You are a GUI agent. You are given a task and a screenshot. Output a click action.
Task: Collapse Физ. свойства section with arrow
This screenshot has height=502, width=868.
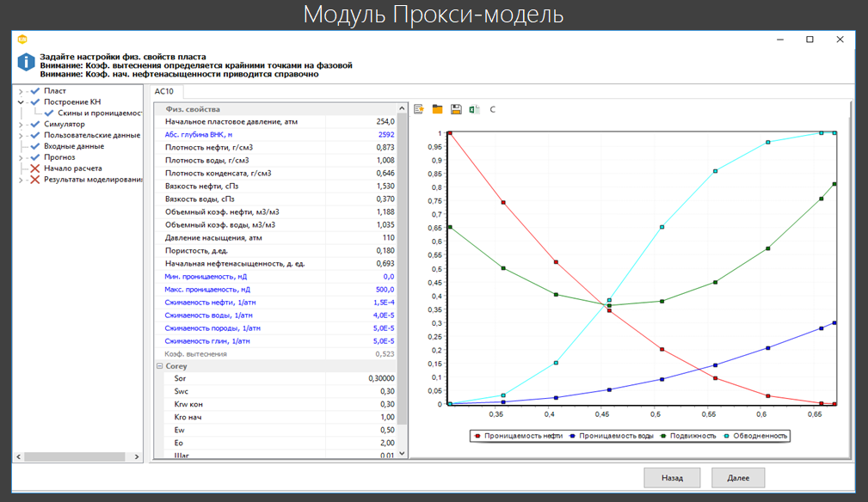point(402,109)
